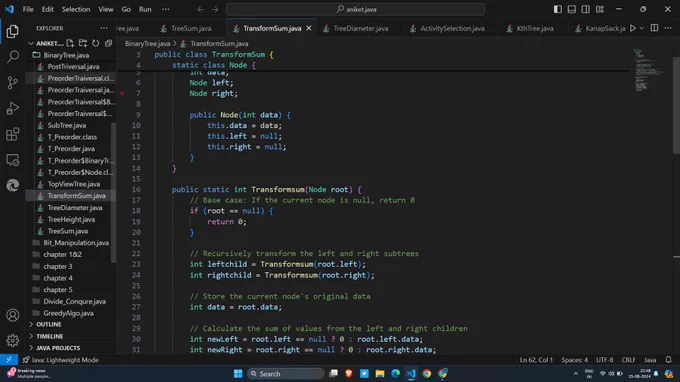Screen dimensions: 680x382
Task: Click New File icon in Explorer header
Action: [70, 43]
